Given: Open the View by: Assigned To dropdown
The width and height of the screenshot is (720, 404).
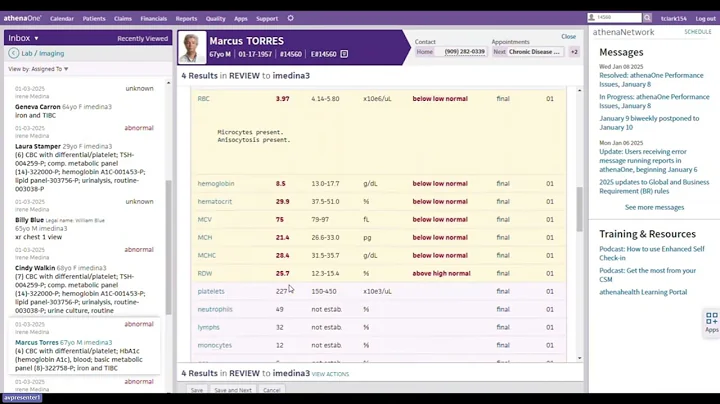Looking at the screenshot, I should (x=38, y=69).
